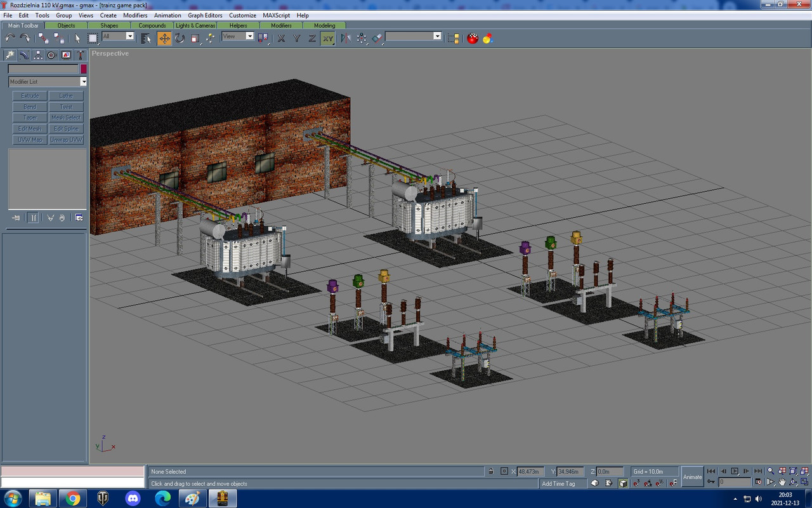This screenshot has width=812, height=508.
Task: Activate the Select and Link tool
Action: coord(43,38)
